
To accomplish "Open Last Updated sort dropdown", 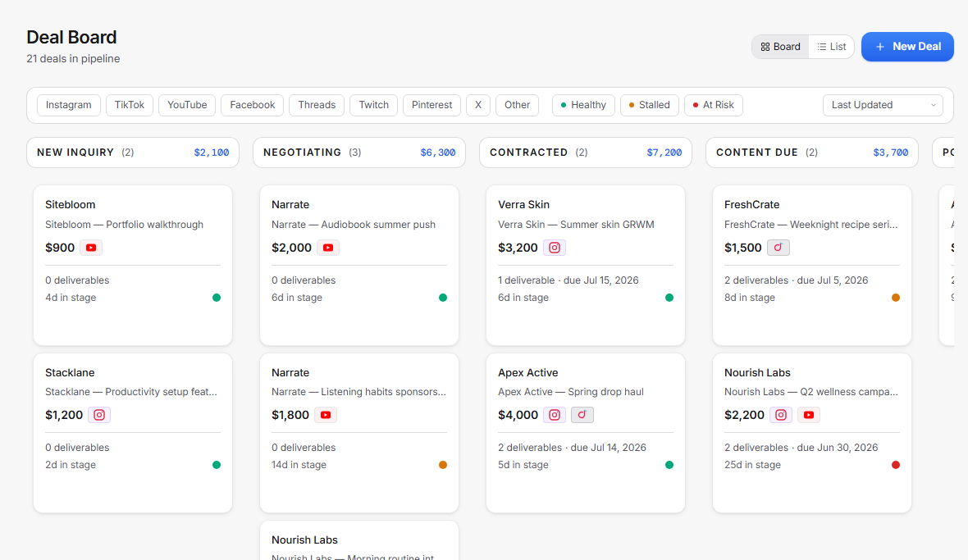I will (x=883, y=105).
